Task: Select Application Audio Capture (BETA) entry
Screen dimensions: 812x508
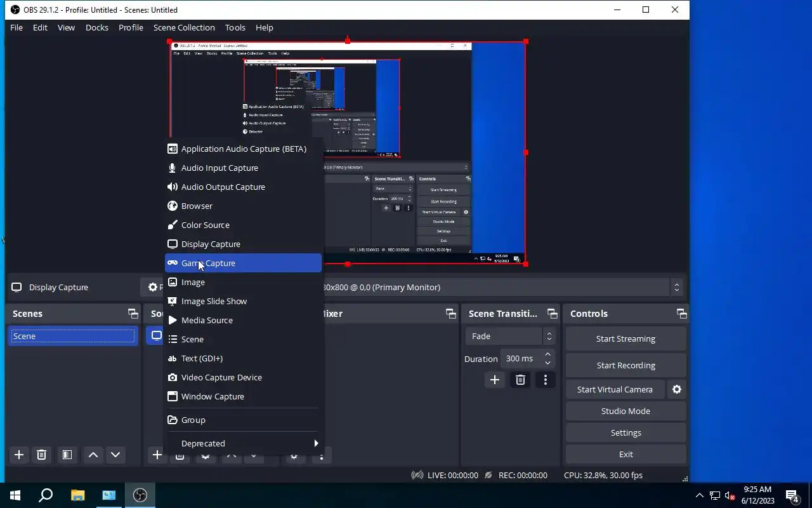Action: (244, 149)
